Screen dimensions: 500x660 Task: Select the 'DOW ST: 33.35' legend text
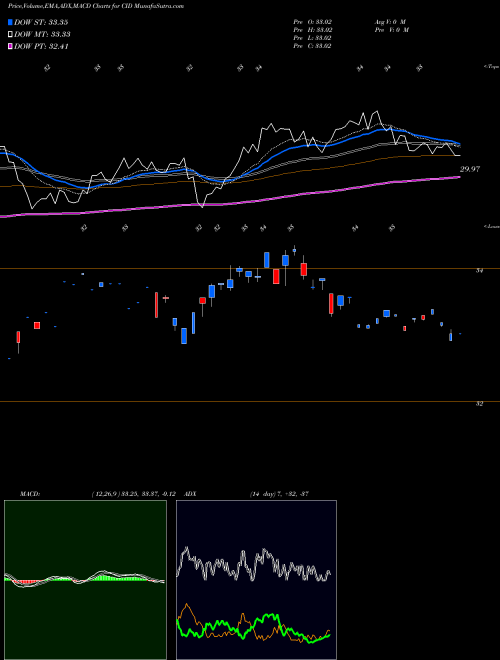coord(41,22)
